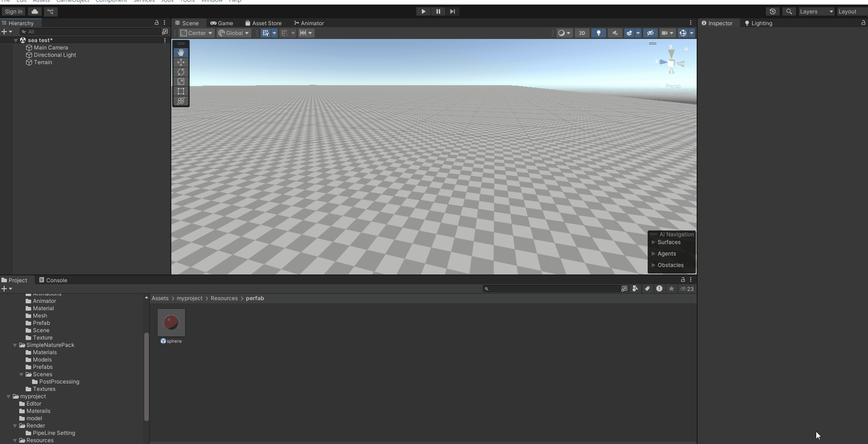Click the Play button

(423, 11)
